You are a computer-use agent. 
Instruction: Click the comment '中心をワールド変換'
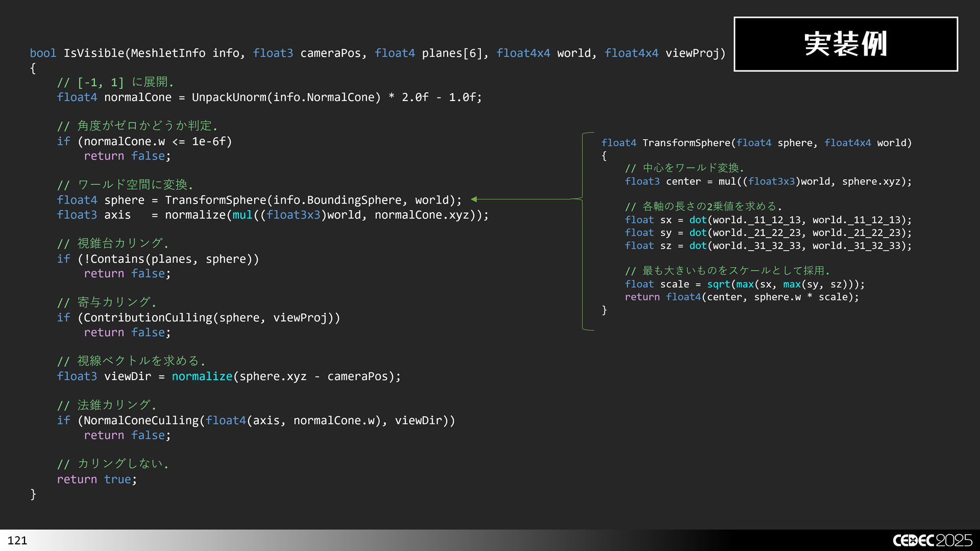pos(684,168)
